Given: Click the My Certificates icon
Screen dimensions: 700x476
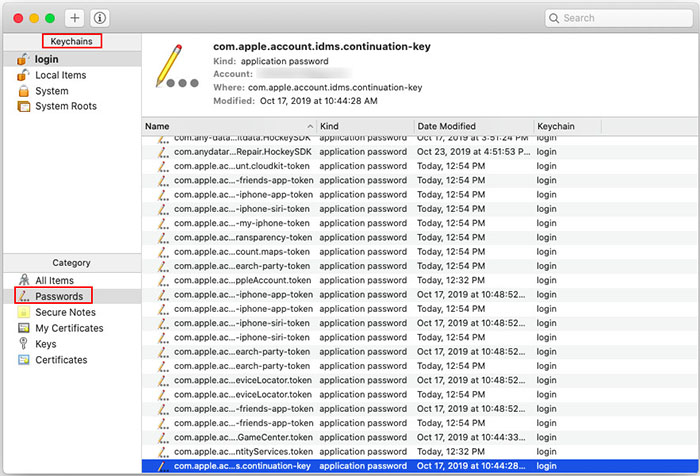Looking at the screenshot, I should click(x=24, y=328).
